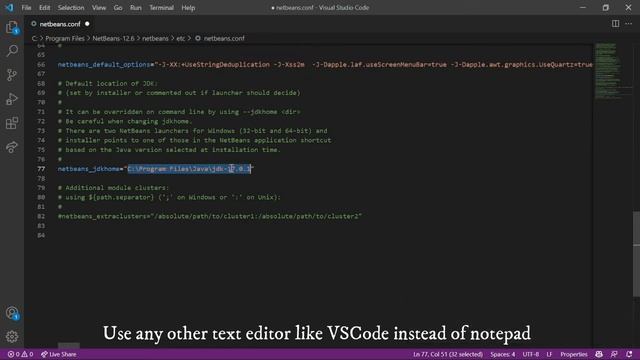The width and height of the screenshot is (640, 360).
Task: Open the Run and Debug view icon
Action: (x=12, y=99)
